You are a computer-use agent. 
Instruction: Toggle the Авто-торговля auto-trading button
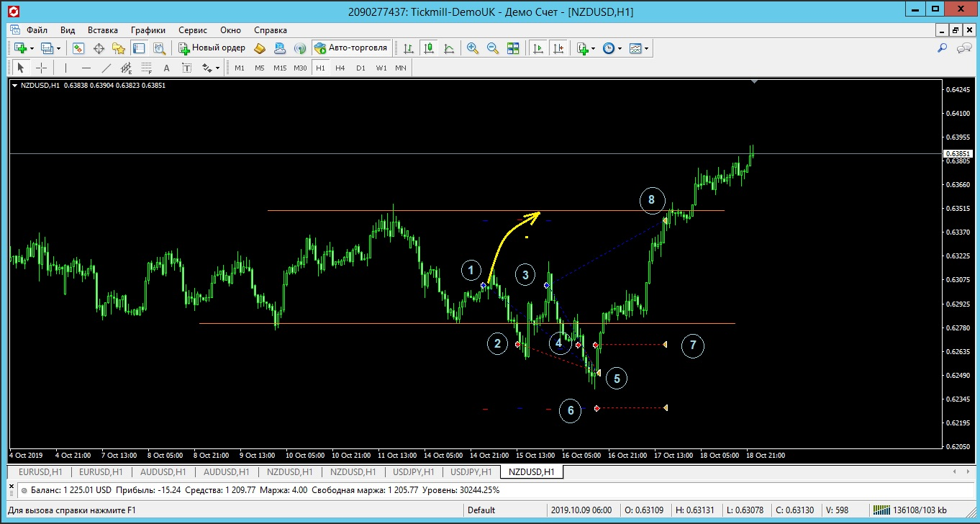(352, 48)
